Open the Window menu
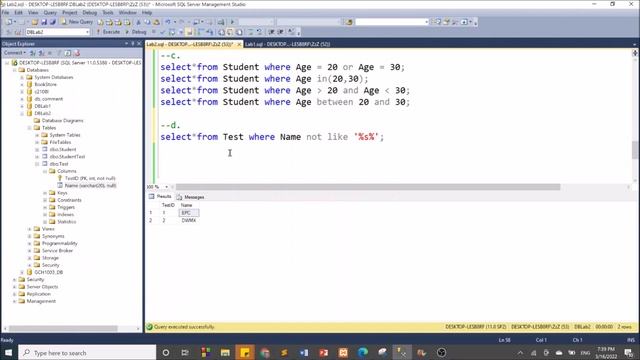The height and width of the screenshot is (360, 640). click(128, 13)
